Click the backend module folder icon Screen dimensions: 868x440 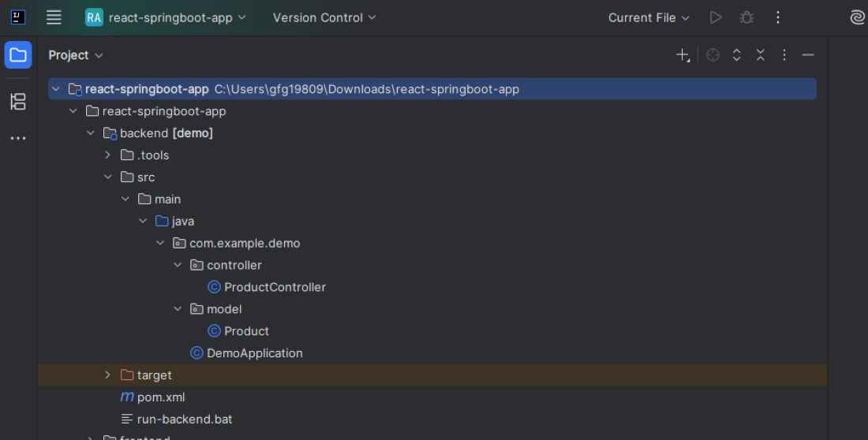tap(110, 133)
